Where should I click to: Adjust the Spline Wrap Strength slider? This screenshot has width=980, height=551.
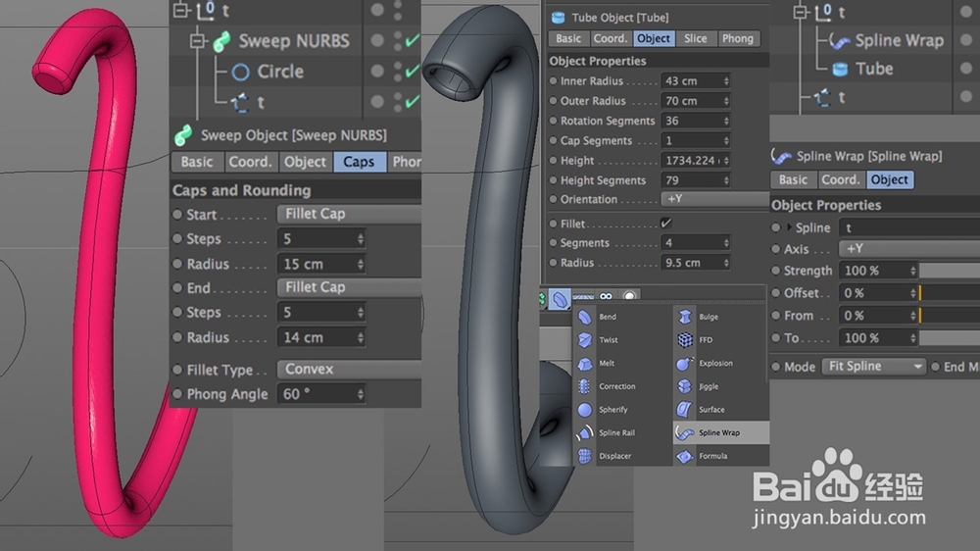pos(950,271)
